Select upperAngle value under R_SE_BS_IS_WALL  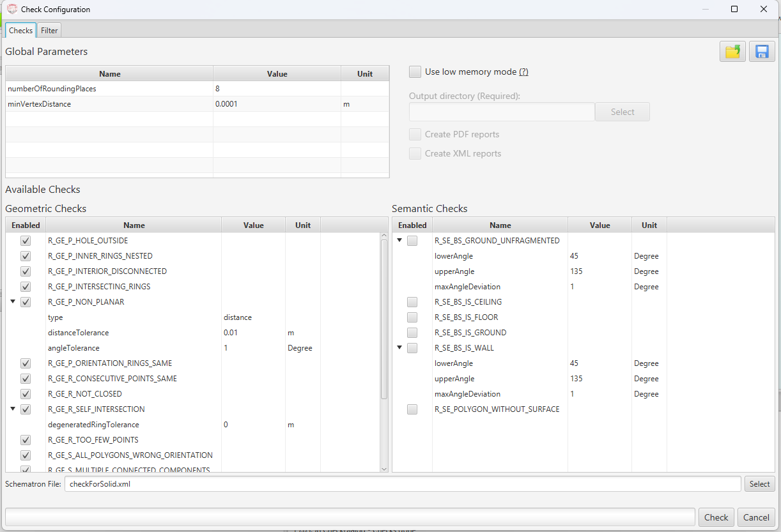[x=576, y=379]
